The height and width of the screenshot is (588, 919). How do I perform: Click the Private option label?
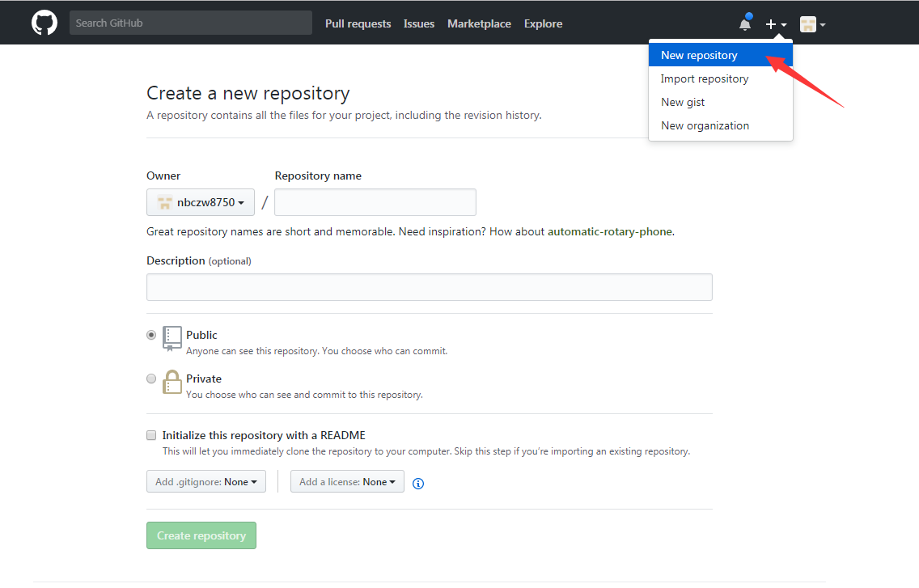204,379
